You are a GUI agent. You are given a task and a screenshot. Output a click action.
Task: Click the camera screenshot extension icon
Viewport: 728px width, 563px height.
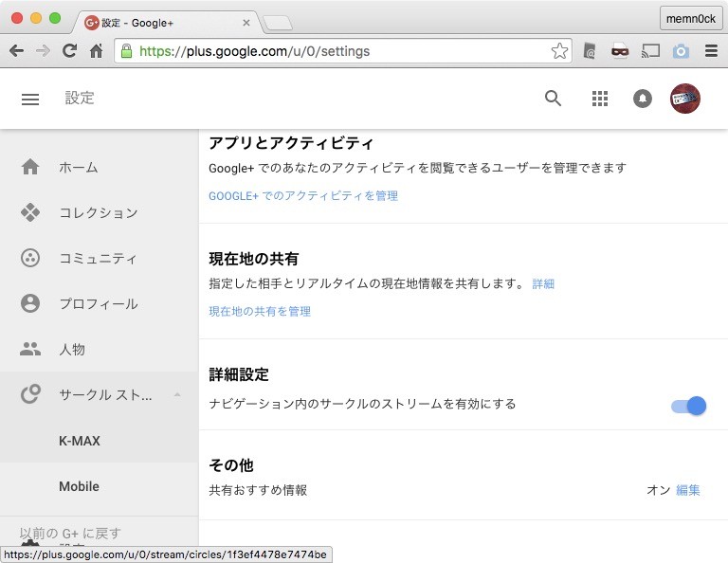681,51
